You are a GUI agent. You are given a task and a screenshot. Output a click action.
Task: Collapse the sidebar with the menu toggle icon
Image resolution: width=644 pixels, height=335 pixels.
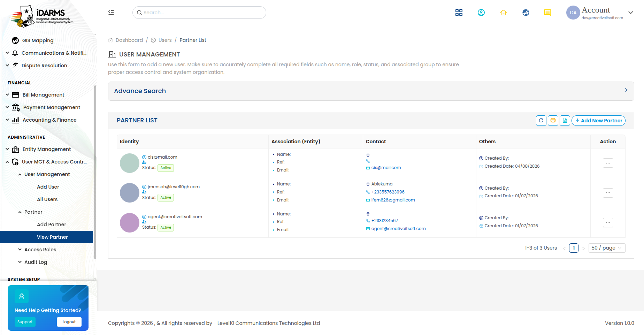click(111, 13)
